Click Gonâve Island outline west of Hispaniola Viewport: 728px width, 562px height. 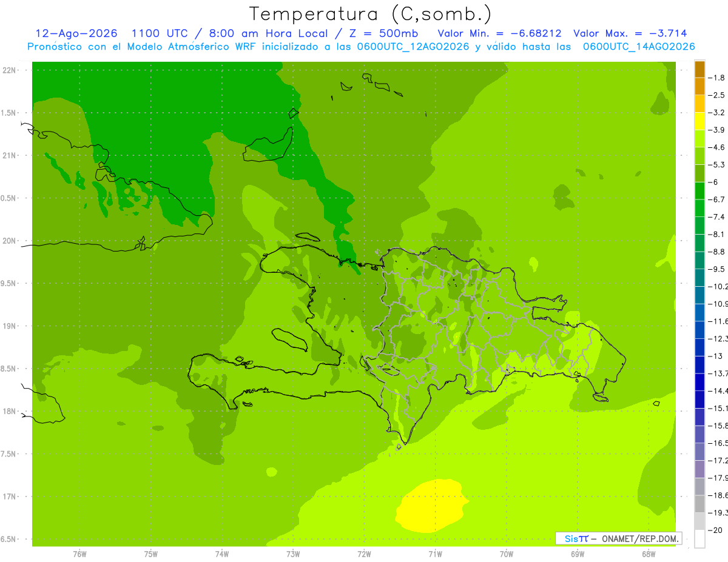(289, 339)
